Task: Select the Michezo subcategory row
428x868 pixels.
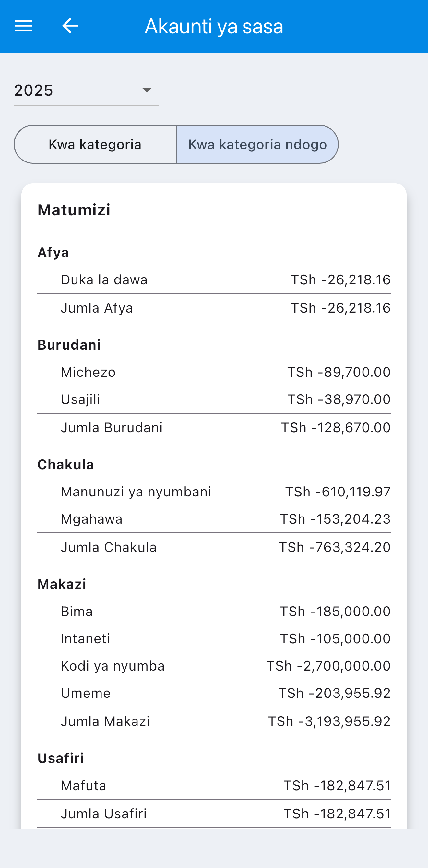Action: (214, 372)
